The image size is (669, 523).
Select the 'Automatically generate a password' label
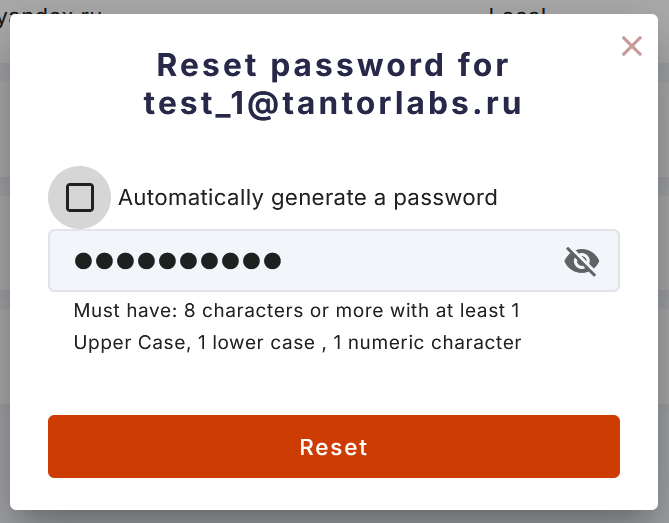[x=308, y=198]
